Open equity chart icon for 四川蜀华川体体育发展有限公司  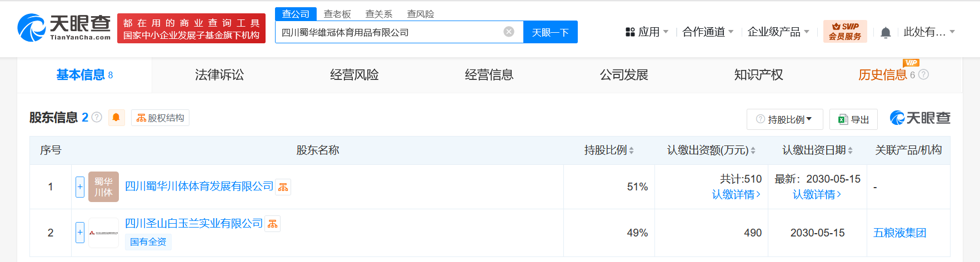283,187
